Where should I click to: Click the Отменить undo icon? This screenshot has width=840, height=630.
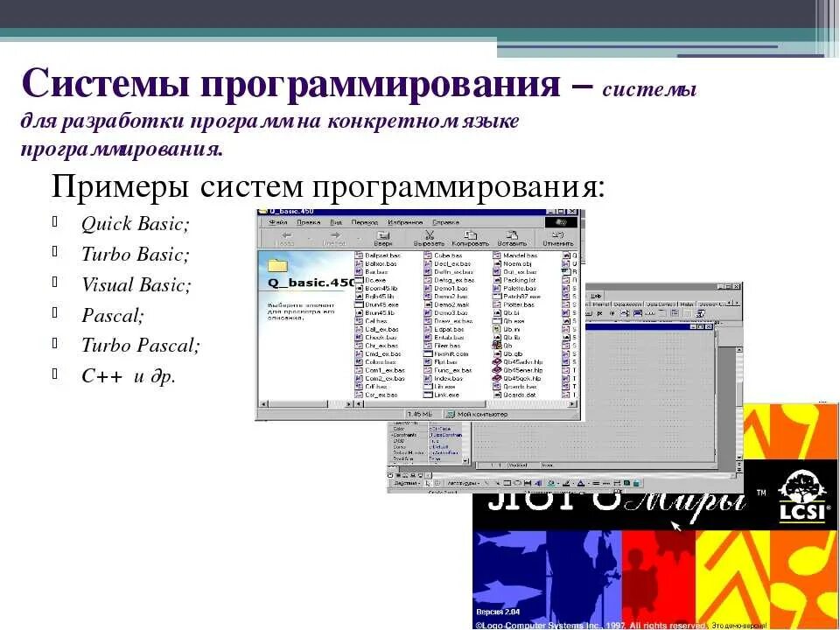pyautogui.click(x=557, y=234)
